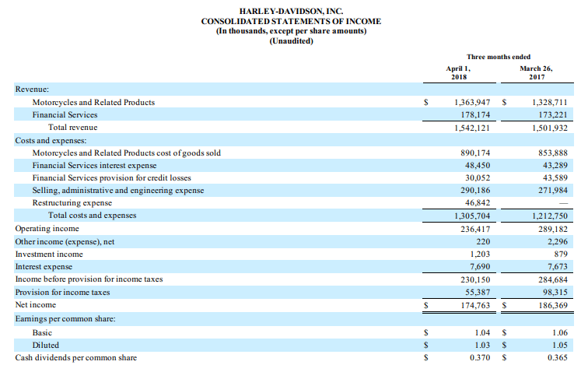Select the title "HARLEY-DAVIDSON, INC."
The image size is (588, 372).
[x=291, y=11]
